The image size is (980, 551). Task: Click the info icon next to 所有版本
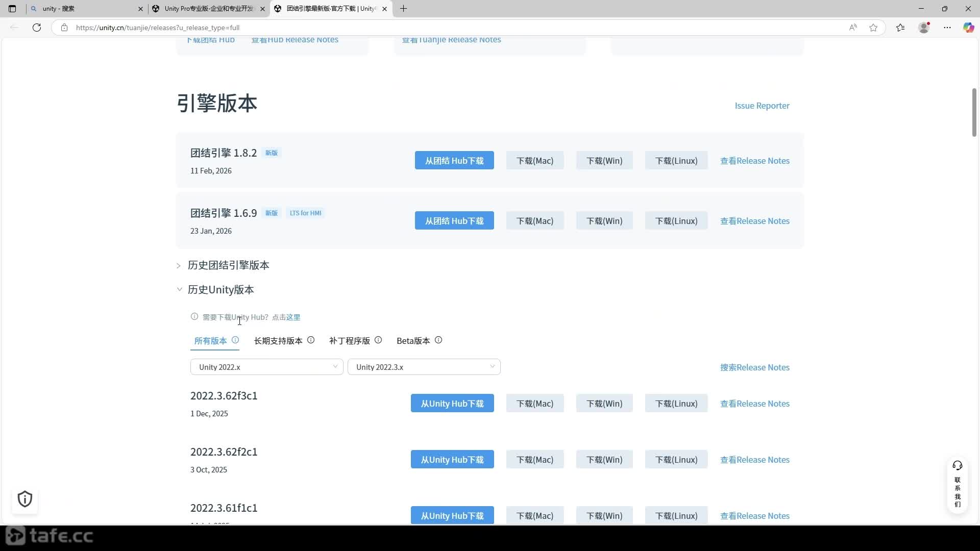(x=235, y=340)
